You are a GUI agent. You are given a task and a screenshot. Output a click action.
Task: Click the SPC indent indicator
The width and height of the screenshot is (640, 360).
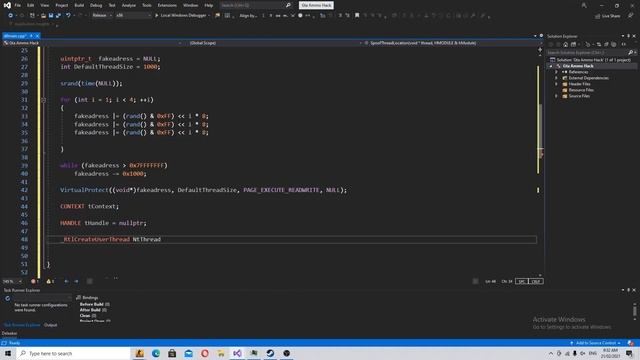[521, 281]
